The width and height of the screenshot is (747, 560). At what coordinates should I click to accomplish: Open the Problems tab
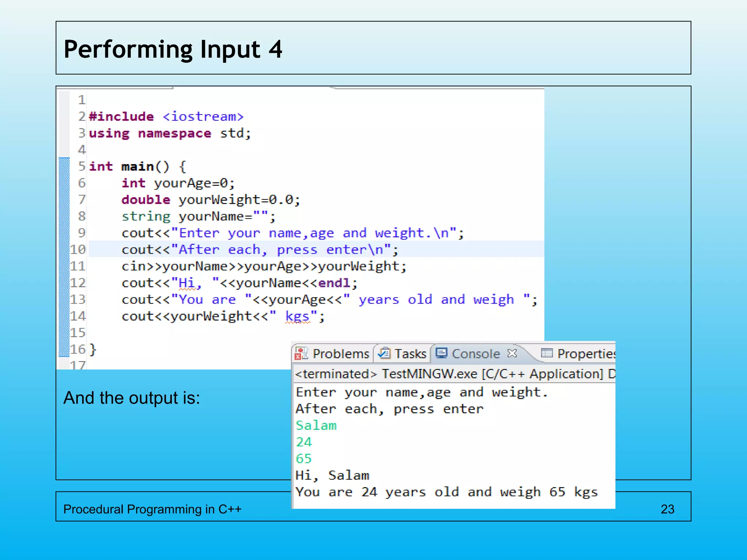(333, 354)
